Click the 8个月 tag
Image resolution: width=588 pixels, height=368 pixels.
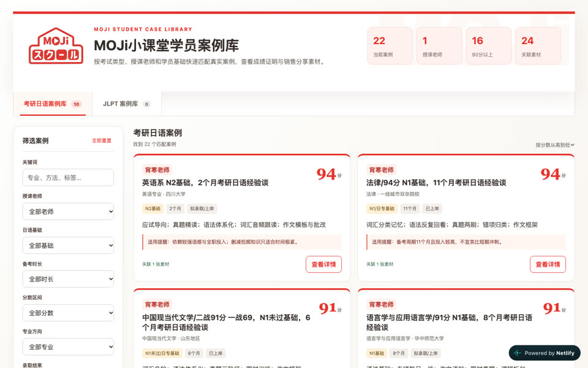pyautogui.click(x=399, y=353)
